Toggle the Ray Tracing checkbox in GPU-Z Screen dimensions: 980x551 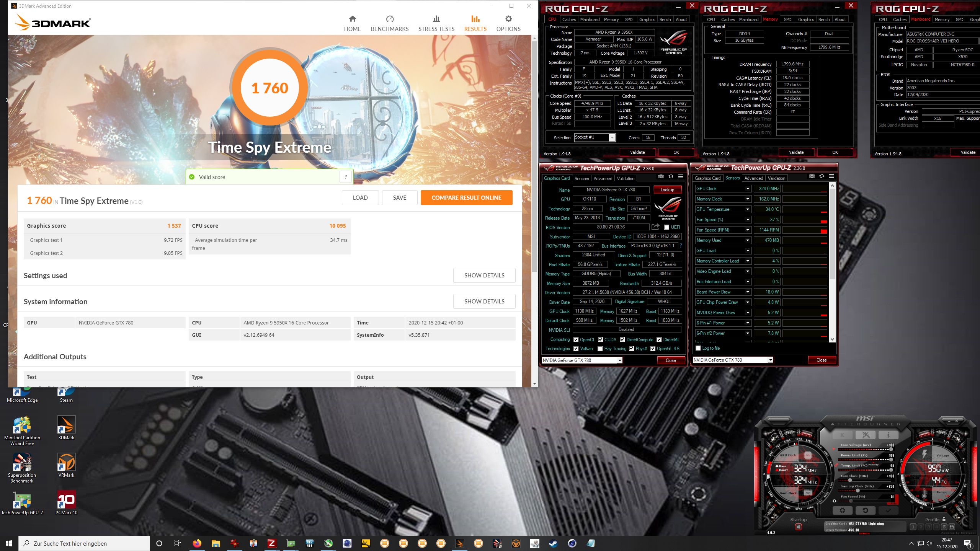pyautogui.click(x=600, y=348)
